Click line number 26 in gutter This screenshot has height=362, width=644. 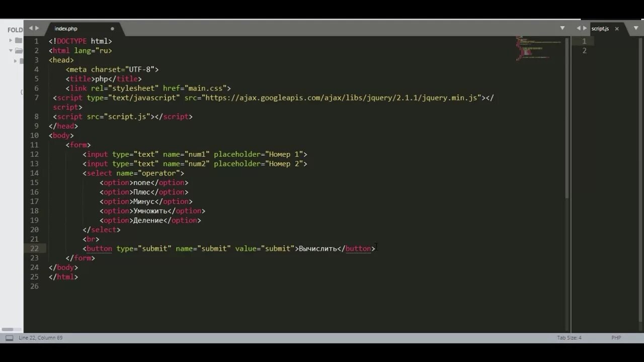[34, 287]
